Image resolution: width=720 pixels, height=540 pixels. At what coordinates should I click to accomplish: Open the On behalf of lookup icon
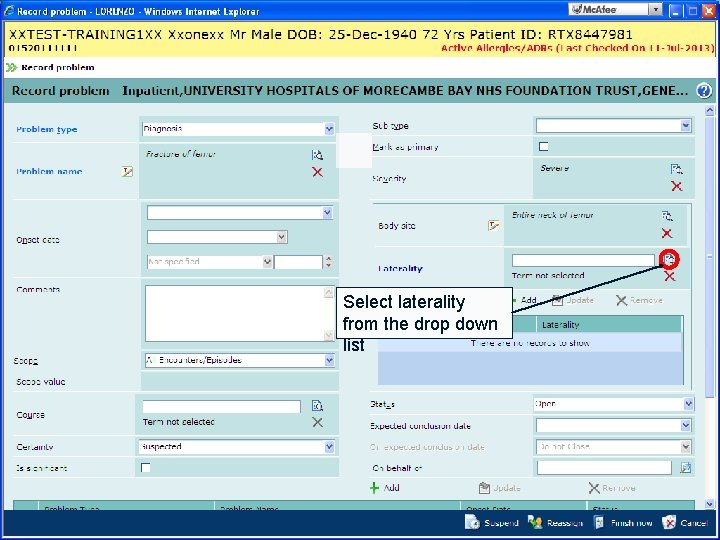686,468
